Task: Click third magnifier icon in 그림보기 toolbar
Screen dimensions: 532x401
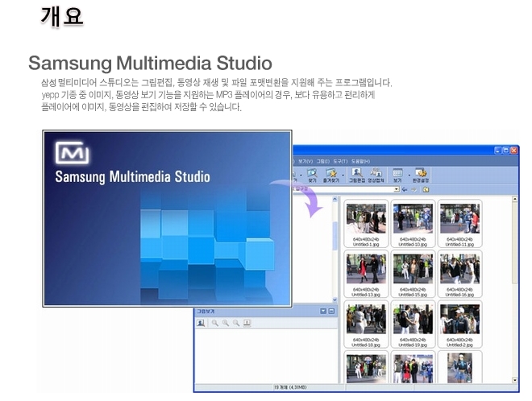Action: click(x=236, y=323)
